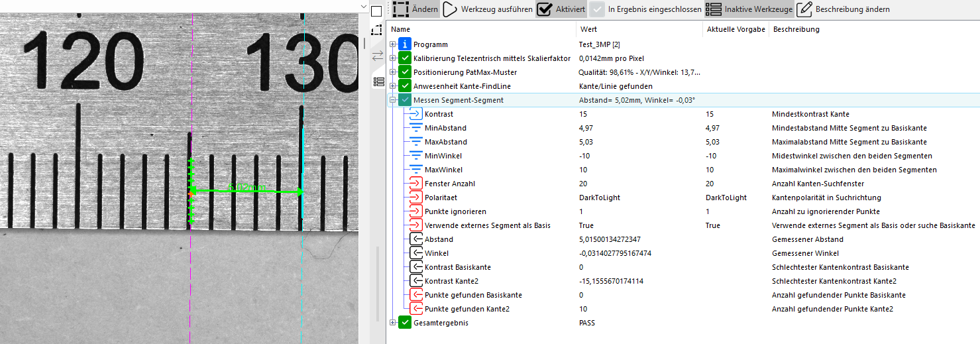Image resolution: width=980 pixels, height=344 pixels.
Task: Click the swap arrows icon in side strip
Action: [x=378, y=56]
